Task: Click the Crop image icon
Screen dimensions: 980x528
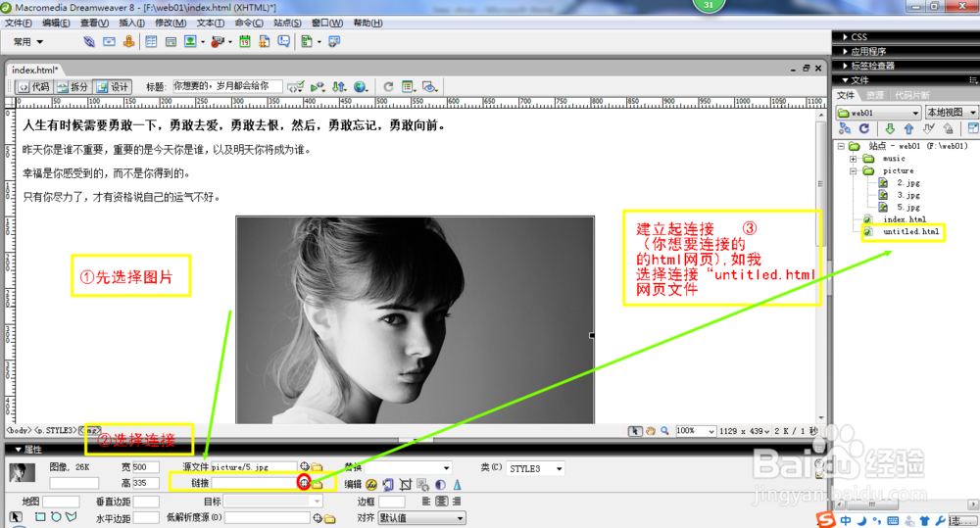Action: click(x=406, y=484)
